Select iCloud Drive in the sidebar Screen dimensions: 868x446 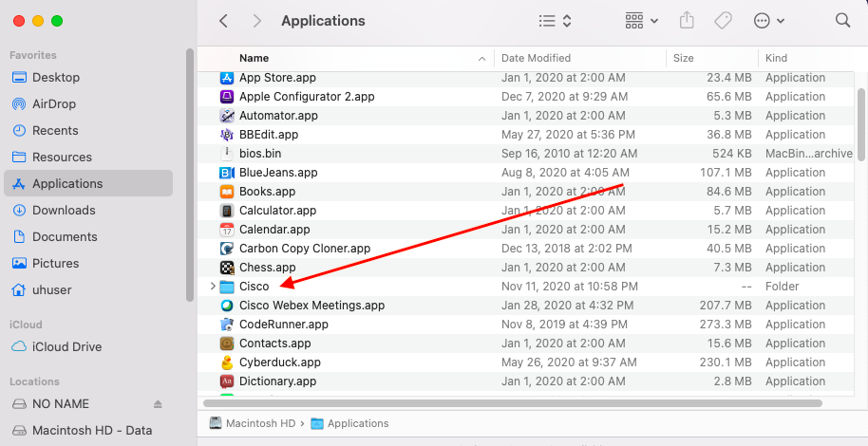[67, 346]
